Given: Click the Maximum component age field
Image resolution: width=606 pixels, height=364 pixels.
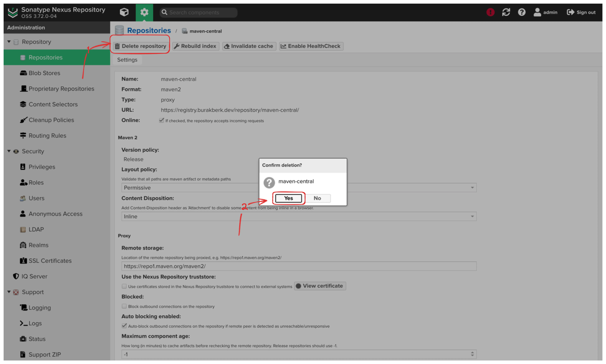Looking at the screenshot, I should point(299,354).
